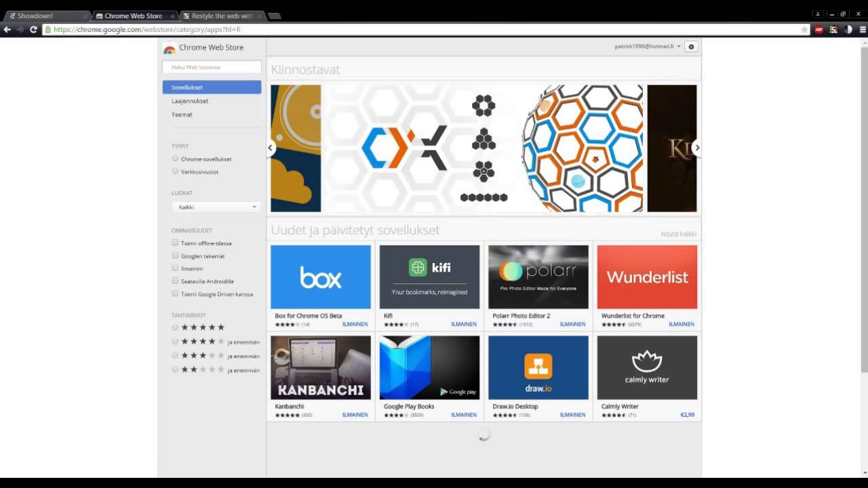Screen dimensions: 868x488
Task: Click ILMAINEN for Draw.io Desktop
Action: [572, 415]
